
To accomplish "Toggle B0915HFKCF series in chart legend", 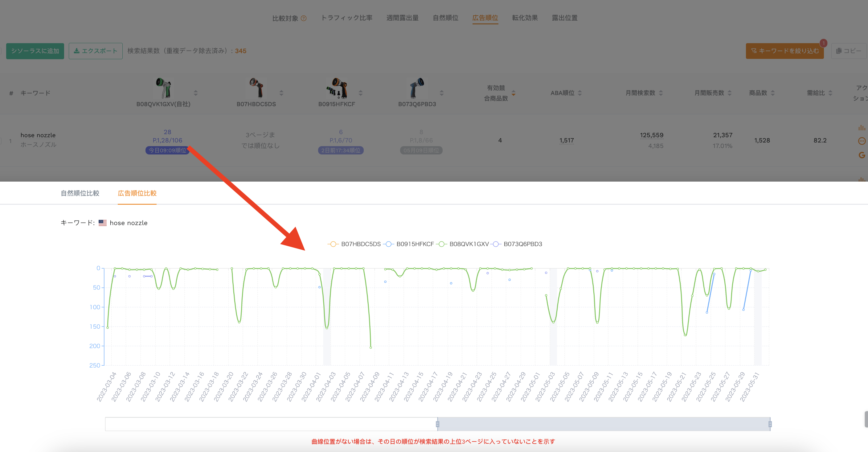I will (x=409, y=244).
